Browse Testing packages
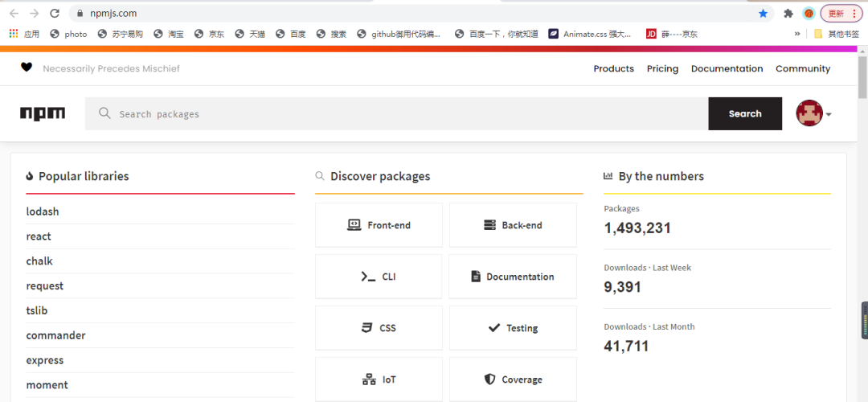Viewport: 868px width, 402px height. [513, 328]
